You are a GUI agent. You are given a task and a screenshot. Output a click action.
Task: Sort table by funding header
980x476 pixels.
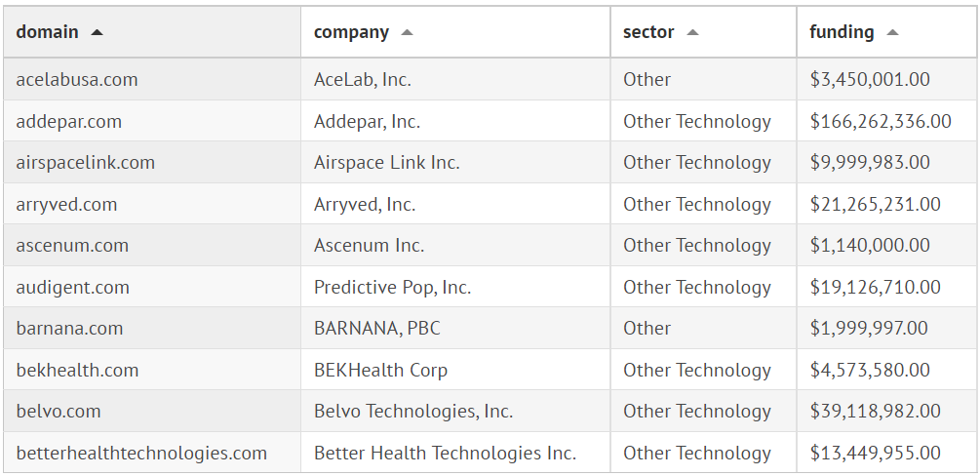coord(842,32)
